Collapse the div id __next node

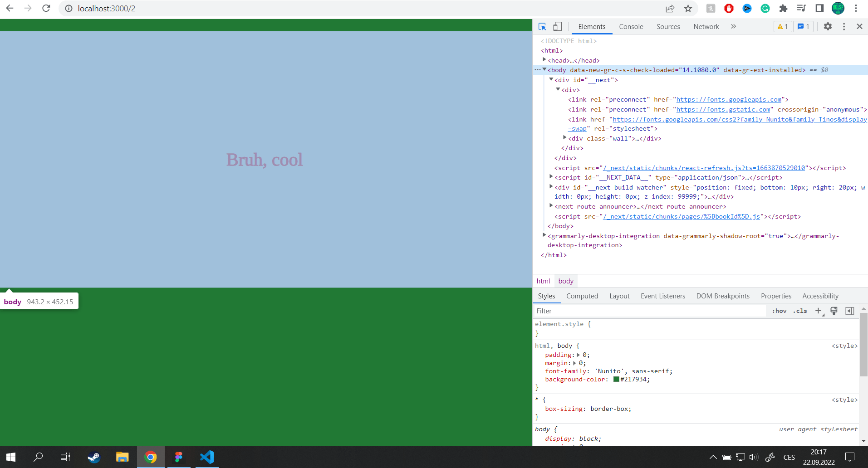551,79
